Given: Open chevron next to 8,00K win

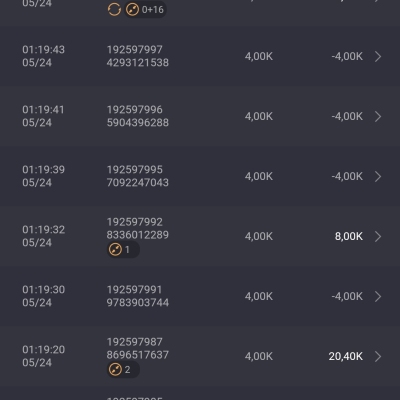Looking at the screenshot, I should coord(378,236).
